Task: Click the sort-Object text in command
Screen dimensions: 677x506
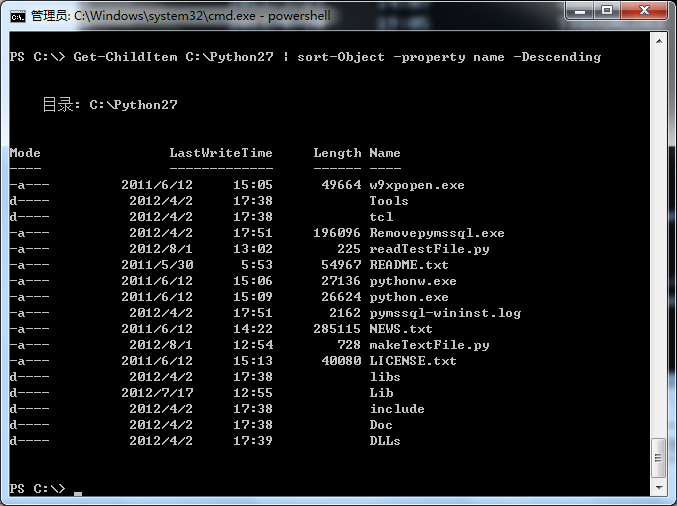Action: (x=341, y=57)
